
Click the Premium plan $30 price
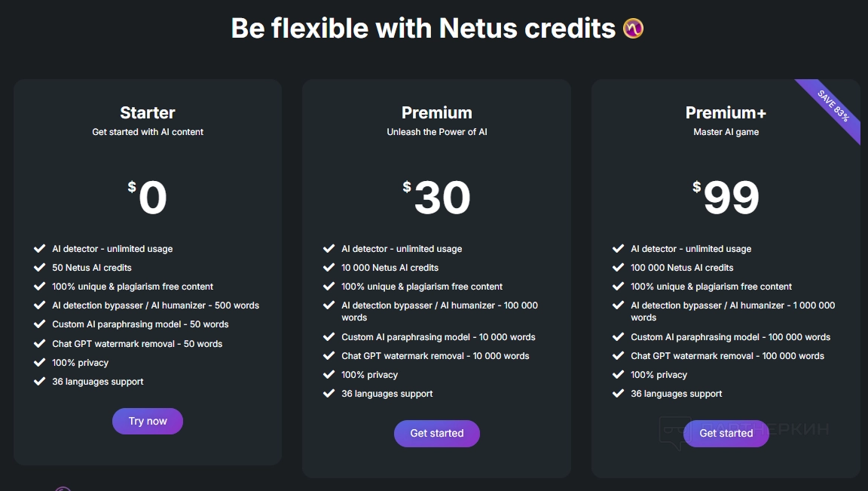pos(437,198)
